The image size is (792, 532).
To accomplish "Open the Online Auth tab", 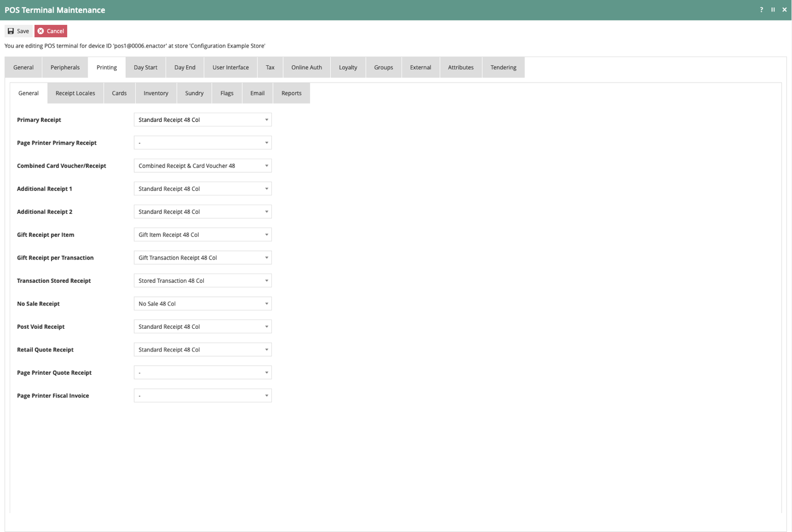I will tap(307, 68).
